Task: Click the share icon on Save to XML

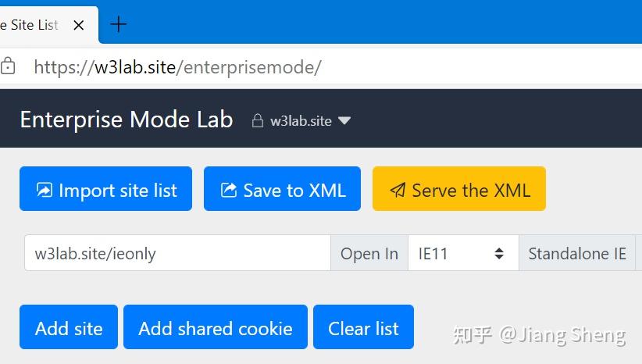Action: coord(229,190)
